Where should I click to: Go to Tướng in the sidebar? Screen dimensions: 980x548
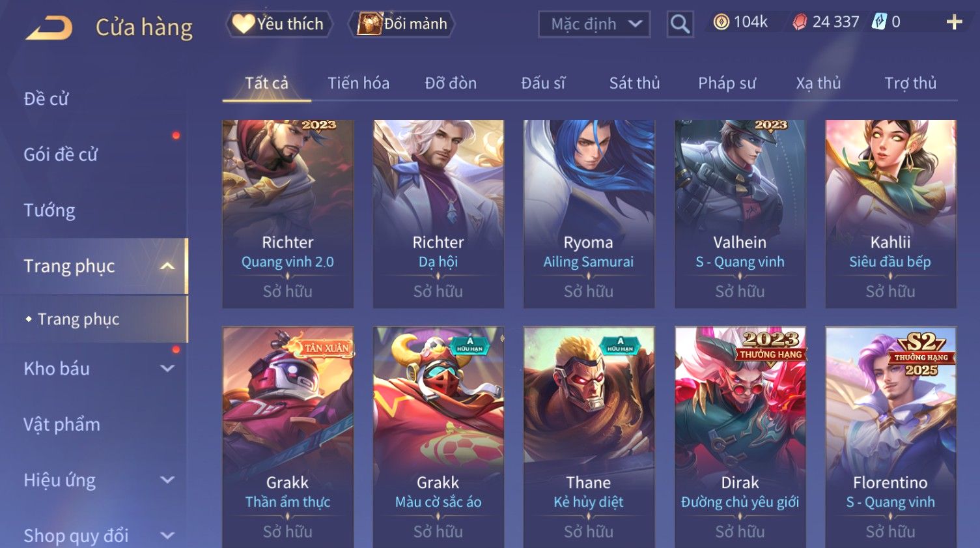click(49, 210)
